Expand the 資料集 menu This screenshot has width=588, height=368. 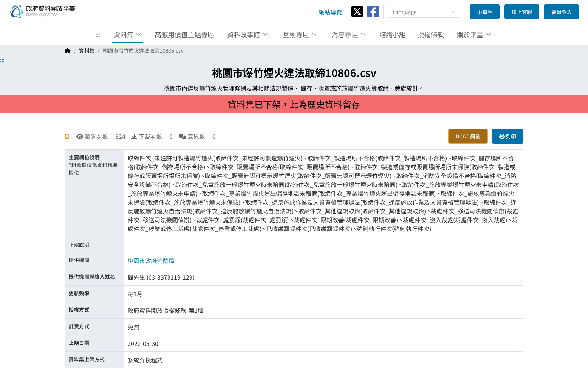128,35
